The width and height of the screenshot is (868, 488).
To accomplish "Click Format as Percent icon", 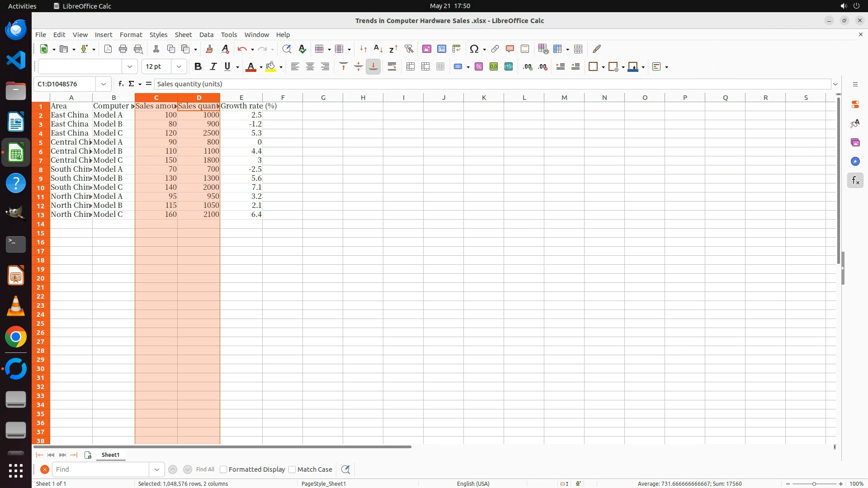I will tap(479, 67).
